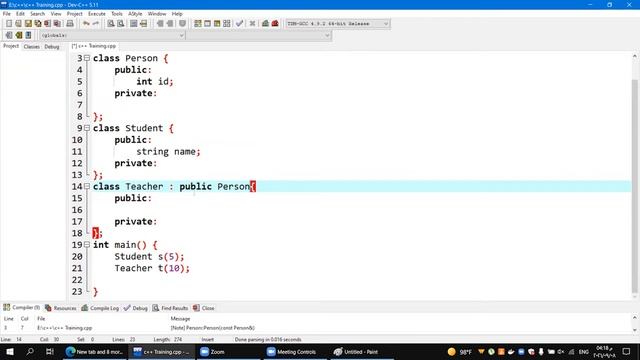Collapse the class Student fold marker

87,128
